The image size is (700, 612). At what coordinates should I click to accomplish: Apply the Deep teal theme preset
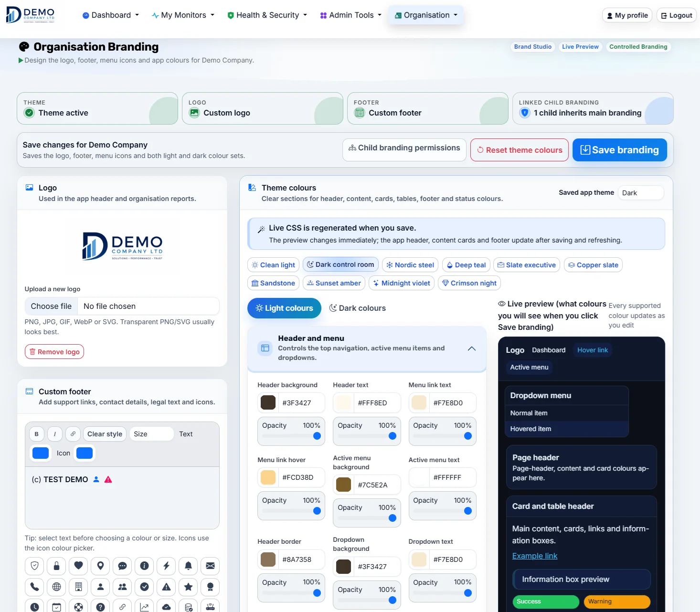coord(466,265)
